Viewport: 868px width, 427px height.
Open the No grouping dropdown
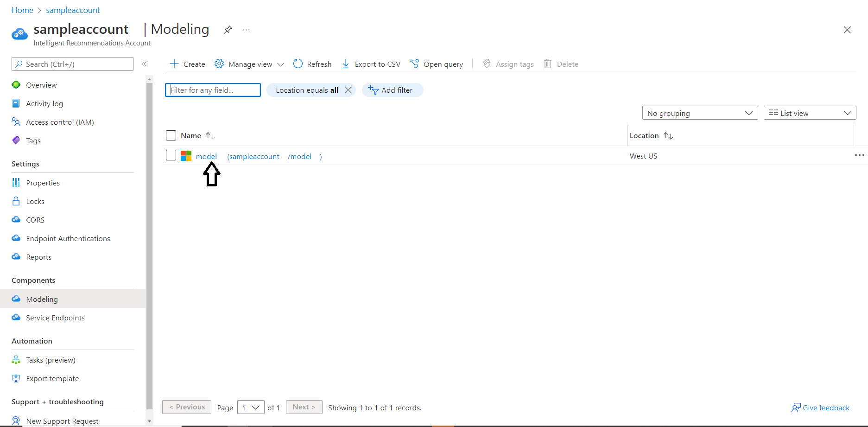(699, 113)
